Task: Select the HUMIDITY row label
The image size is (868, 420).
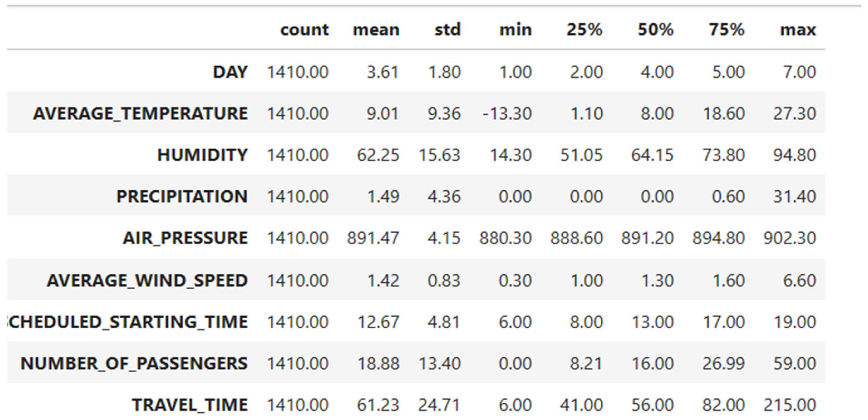Action: 203,155
